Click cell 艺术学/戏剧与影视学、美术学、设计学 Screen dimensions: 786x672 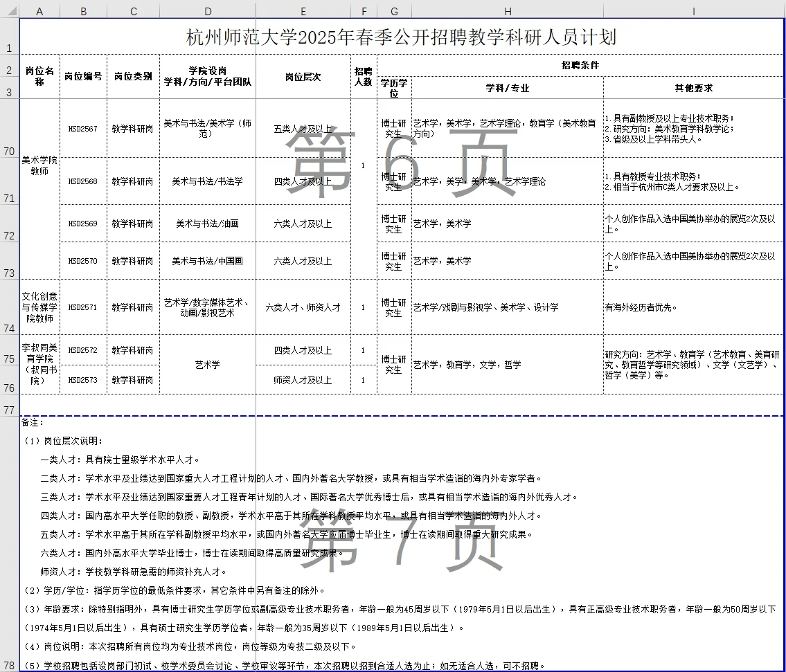pos(508,307)
